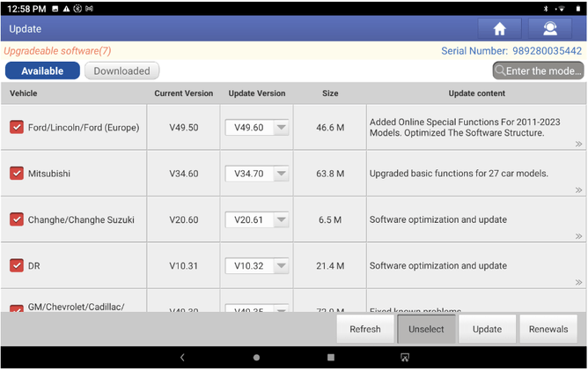Go to the home screen icon
Viewport: 588px width, 371px height.
pos(499,28)
